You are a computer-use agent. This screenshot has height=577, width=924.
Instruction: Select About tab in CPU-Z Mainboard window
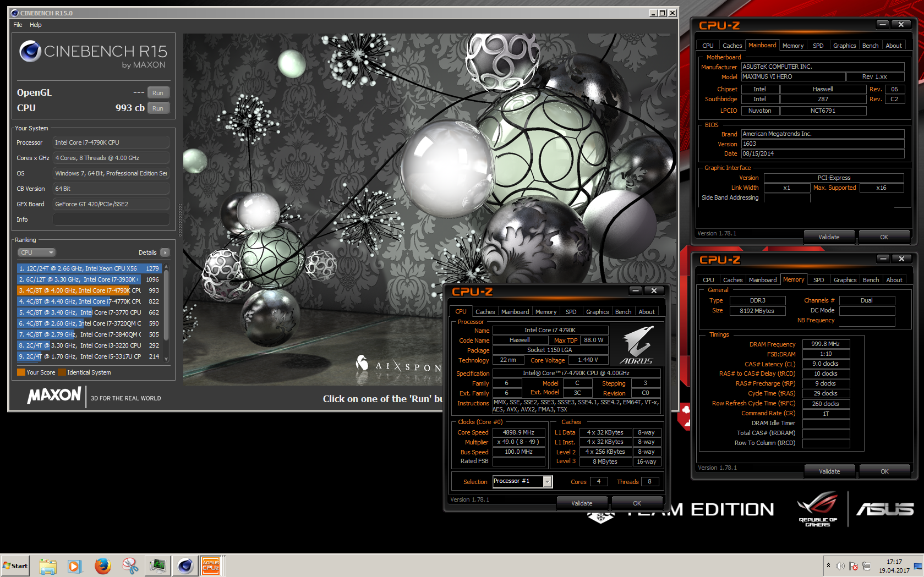click(894, 46)
